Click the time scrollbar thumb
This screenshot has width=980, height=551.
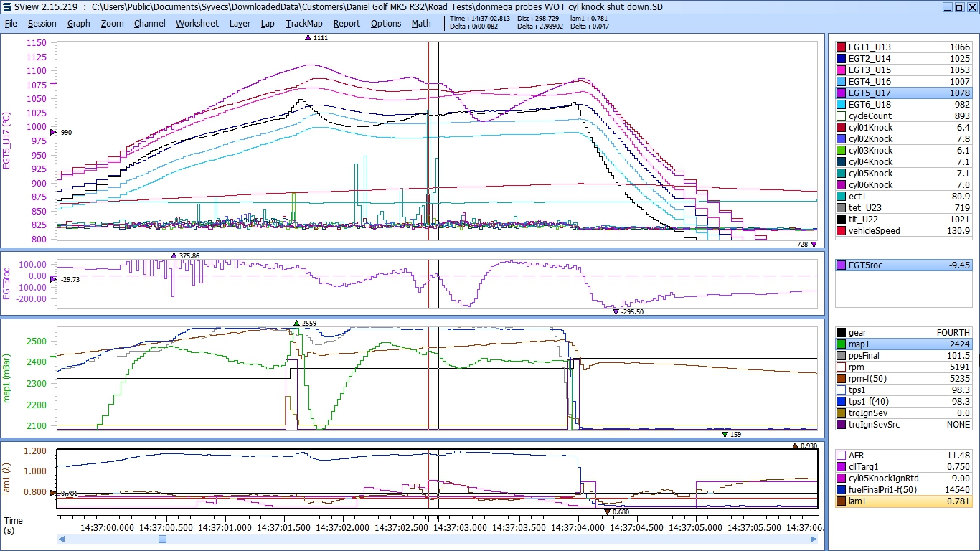[162, 539]
